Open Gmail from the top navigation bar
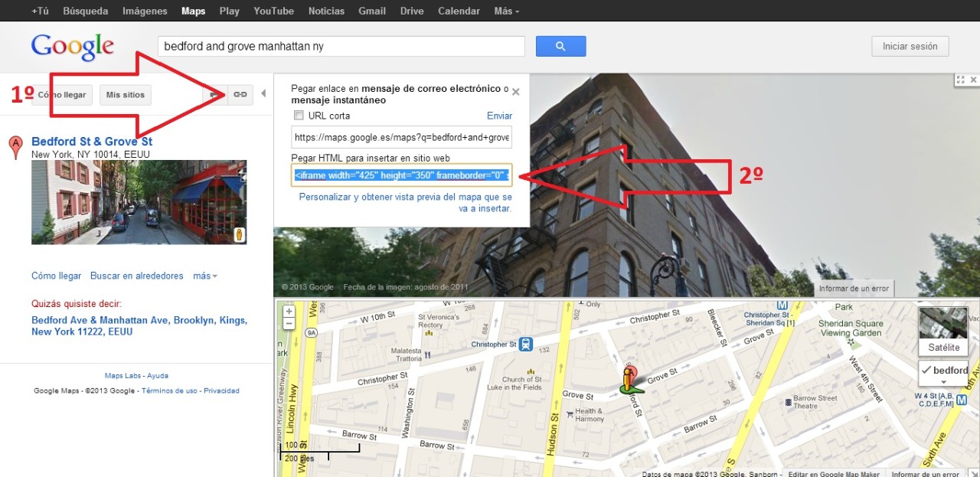This screenshot has height=477, width=980. (x=372, y=11)
